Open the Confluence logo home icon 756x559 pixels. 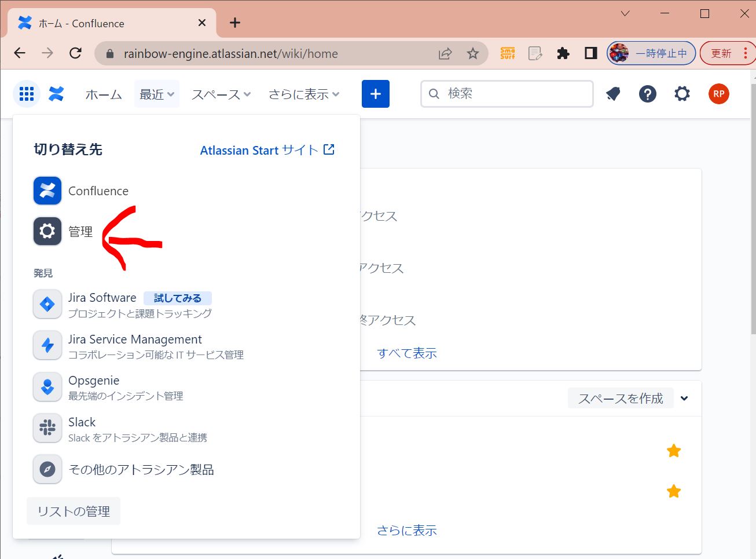(x=56, y=94)
